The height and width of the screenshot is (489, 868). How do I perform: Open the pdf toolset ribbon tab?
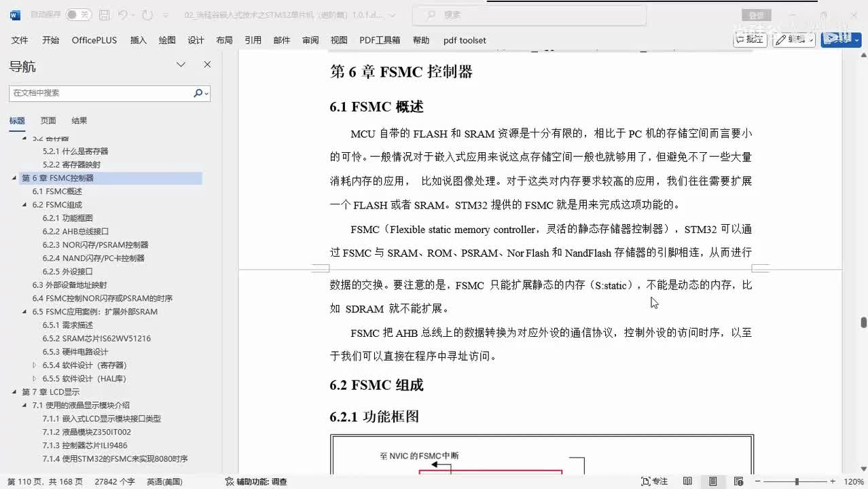[465, 40]
